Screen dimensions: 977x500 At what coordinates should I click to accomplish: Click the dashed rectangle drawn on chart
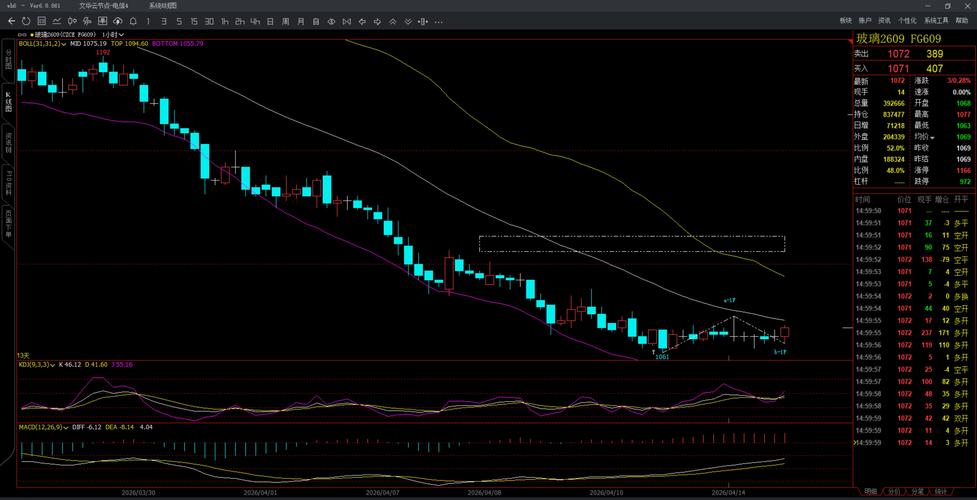click(632, 244)
